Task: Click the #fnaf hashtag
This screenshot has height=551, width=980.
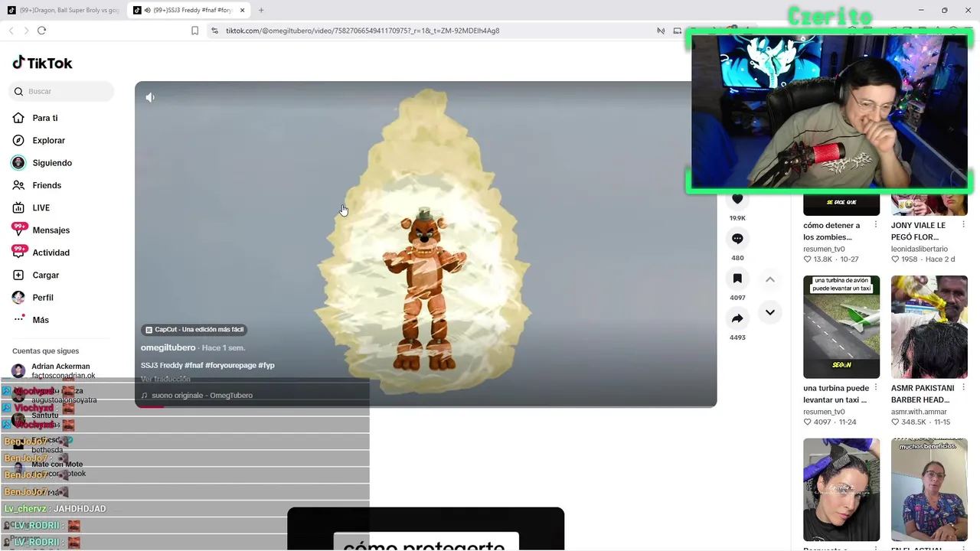Action: (194, 365)
